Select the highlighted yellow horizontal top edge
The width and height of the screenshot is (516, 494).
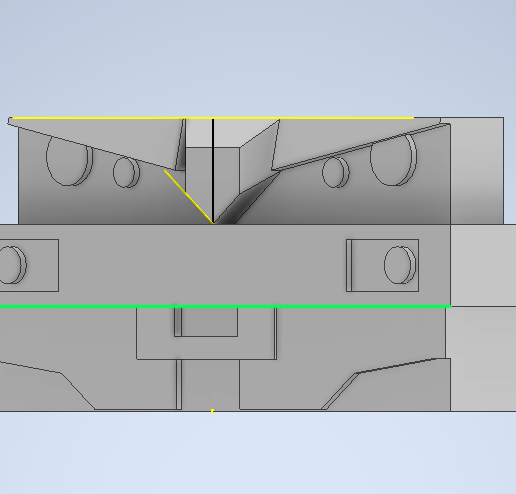(213, 118)
